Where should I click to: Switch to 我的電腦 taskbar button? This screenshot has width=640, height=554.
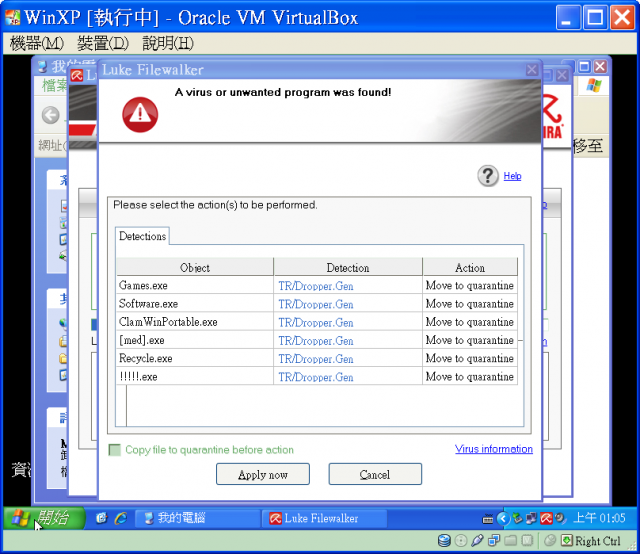(x=197, y=518)
